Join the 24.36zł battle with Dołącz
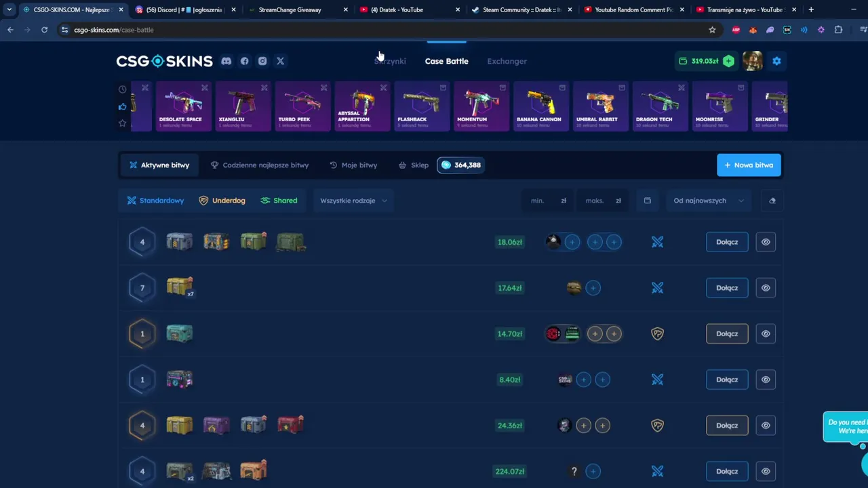This screenshot has height=488, width=868. 727,426
